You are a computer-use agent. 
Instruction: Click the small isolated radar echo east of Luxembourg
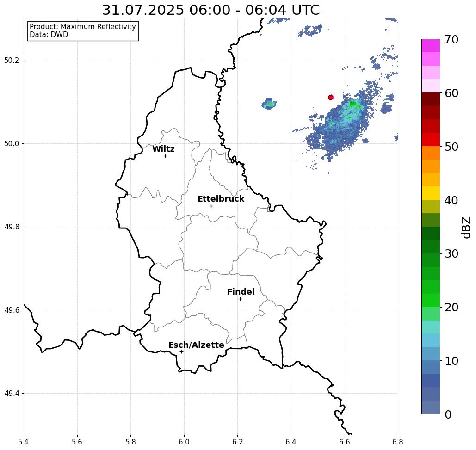(269, 104)
